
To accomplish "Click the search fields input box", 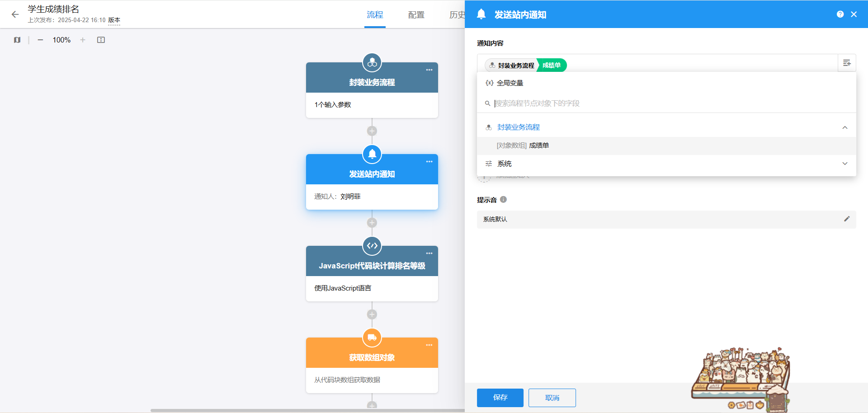I will [x=669, y=103].
